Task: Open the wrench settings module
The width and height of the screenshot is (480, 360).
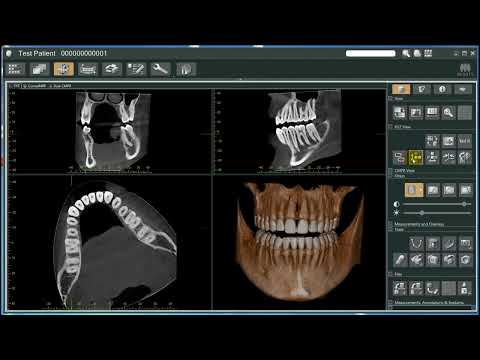Action: 160,69
